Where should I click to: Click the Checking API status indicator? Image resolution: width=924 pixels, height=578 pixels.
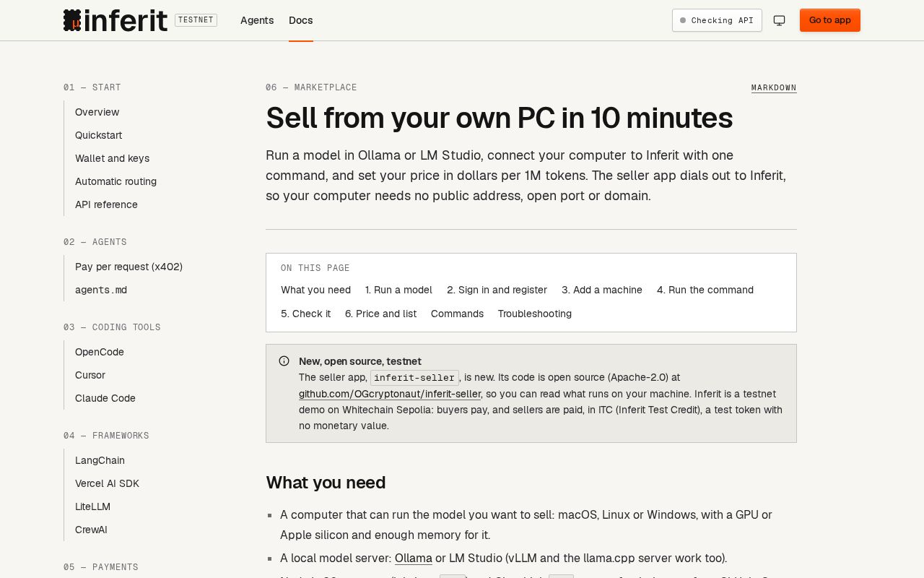point(717,20)
